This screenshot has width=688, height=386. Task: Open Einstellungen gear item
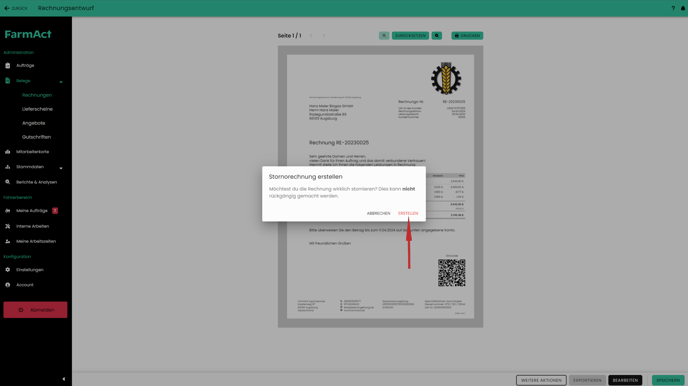tap(30, 270)
